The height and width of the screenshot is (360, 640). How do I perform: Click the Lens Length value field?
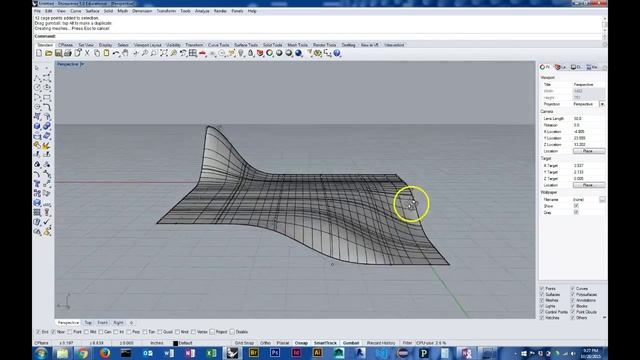point(589,118)
